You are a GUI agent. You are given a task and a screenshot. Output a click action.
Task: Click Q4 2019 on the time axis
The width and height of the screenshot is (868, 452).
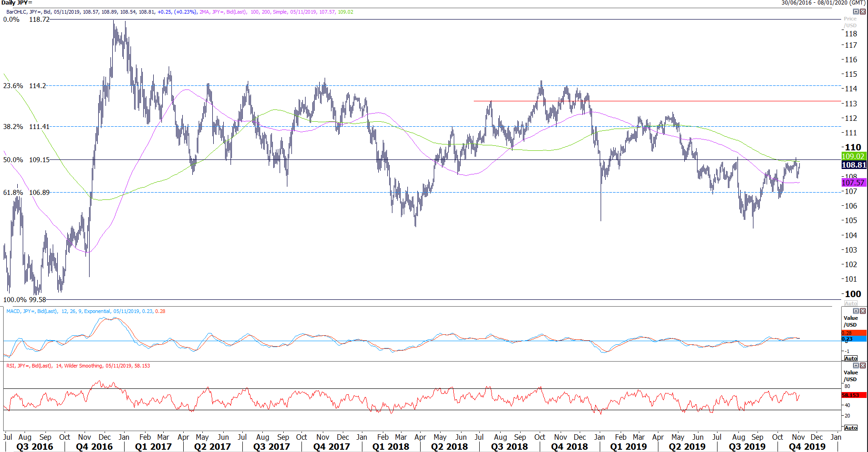tap(807, 447)
